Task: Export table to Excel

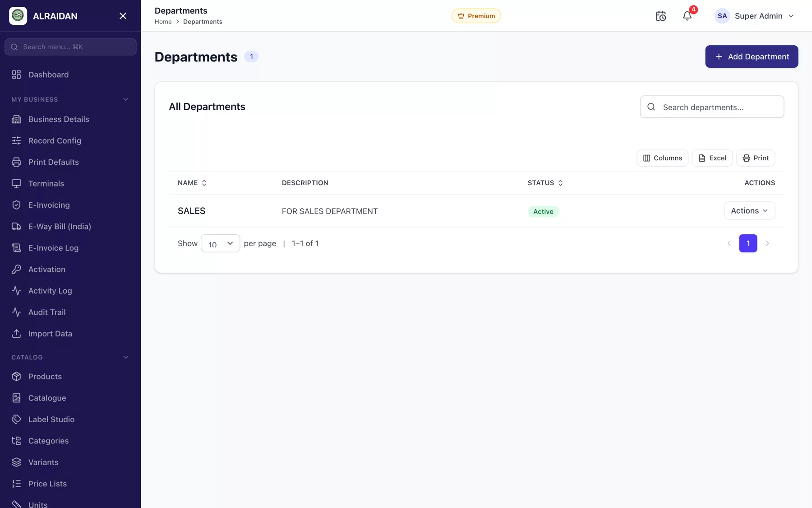Action: [x=712, y=158]
